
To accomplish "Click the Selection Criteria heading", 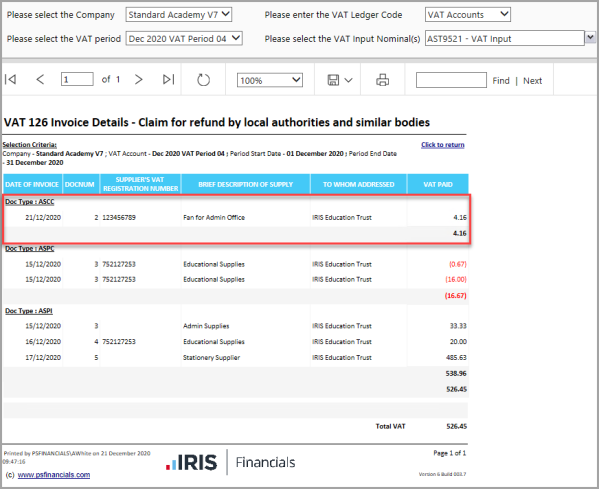I will tap(29, 145).
